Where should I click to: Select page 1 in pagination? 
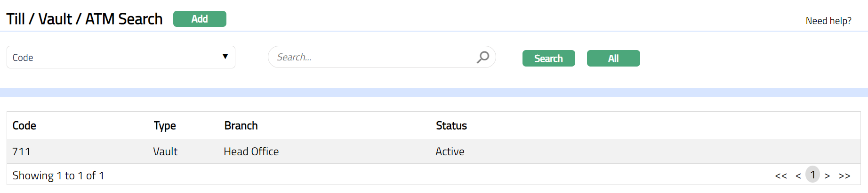point(812,175)
